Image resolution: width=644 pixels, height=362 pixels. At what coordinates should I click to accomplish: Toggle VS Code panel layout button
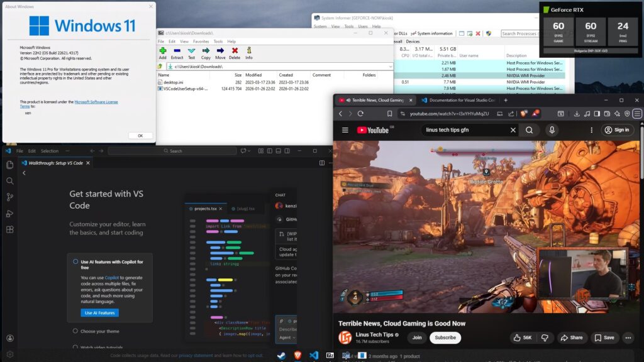click(x=279, y=151)
